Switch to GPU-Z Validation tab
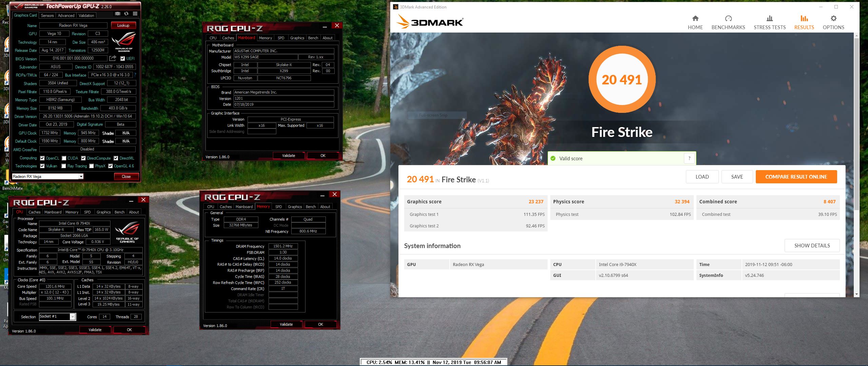The image size is (868, 366). point(86,16)
